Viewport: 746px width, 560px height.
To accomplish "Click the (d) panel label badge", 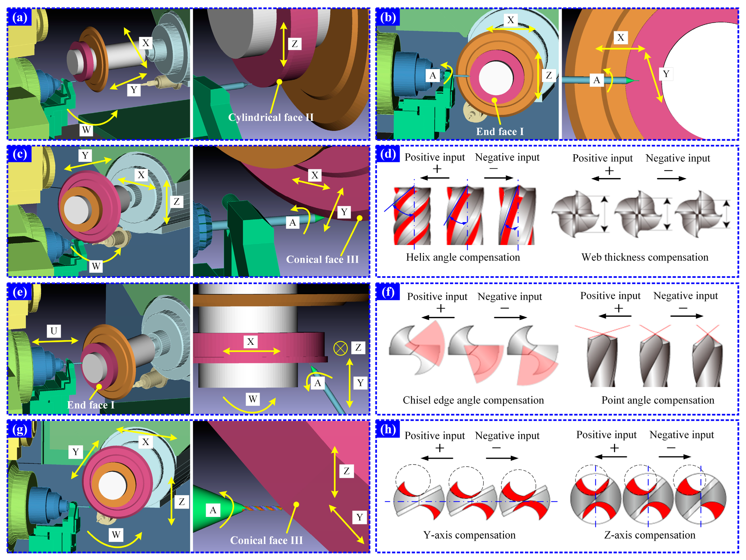I will pyautogui.click(x=388, y=154).
